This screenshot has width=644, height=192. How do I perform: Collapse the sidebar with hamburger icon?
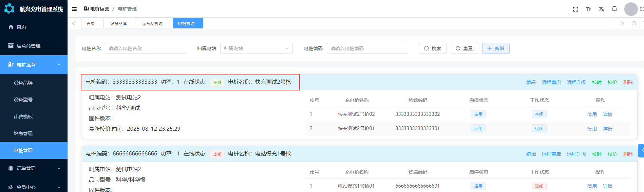click(74, 9)
